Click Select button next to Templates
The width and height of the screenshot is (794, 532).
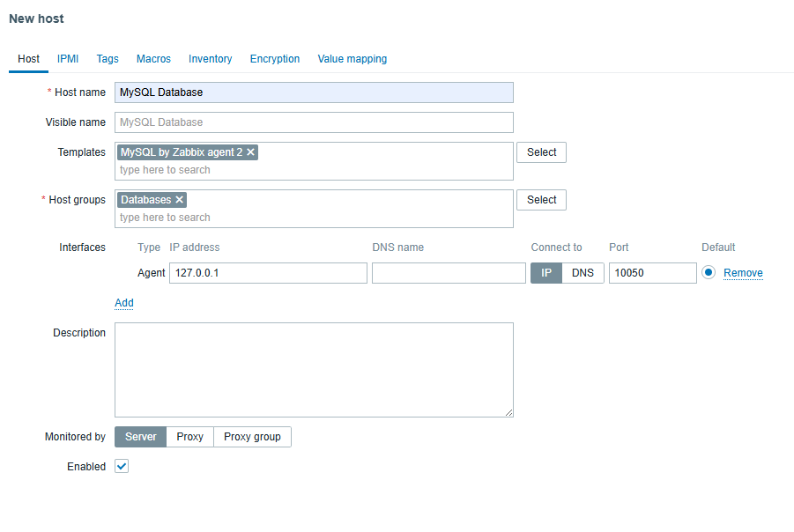tap(541, 152)
